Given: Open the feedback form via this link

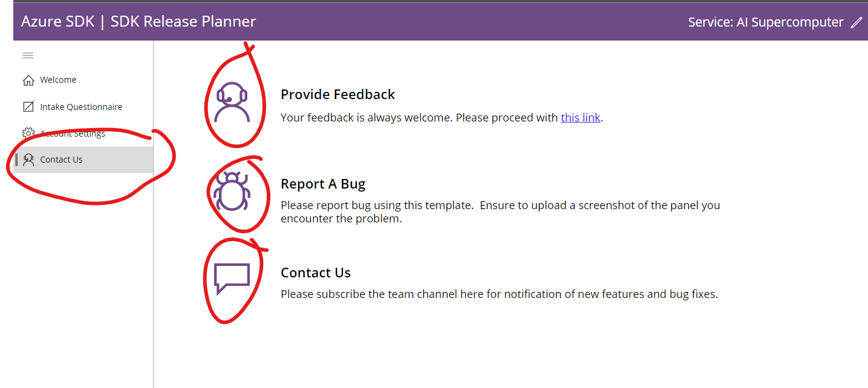Looking at the screenshot, I should tap(580, 117).
